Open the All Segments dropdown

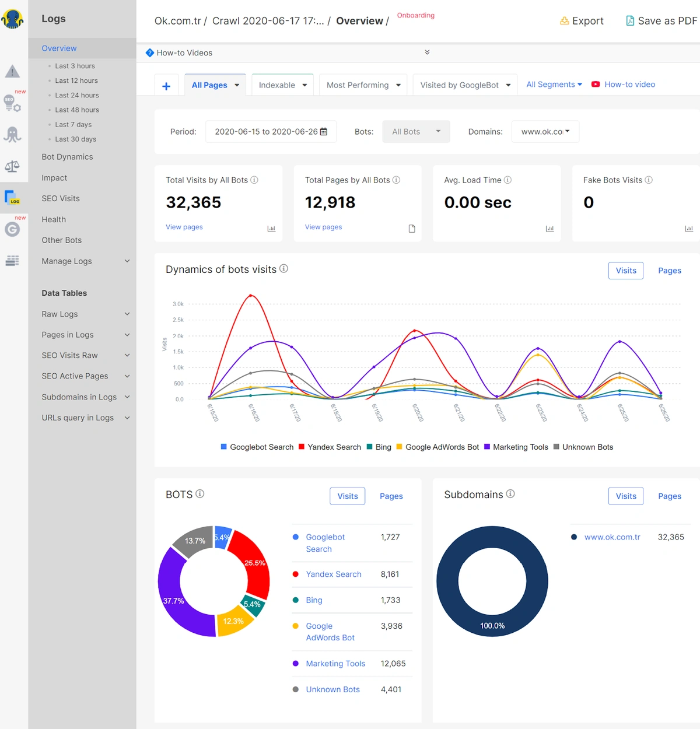click(554, 85)
